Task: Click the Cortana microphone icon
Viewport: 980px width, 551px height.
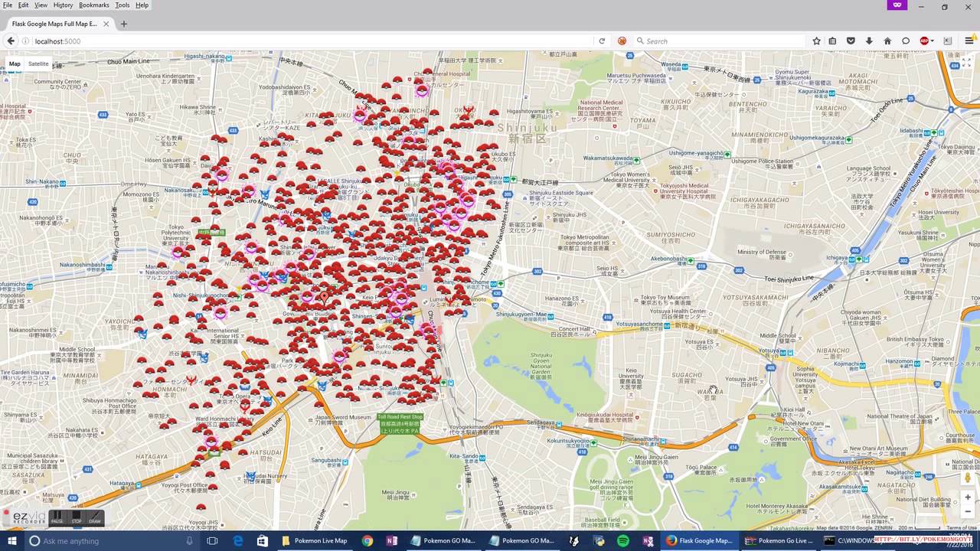Action: [x=189, y=541]
